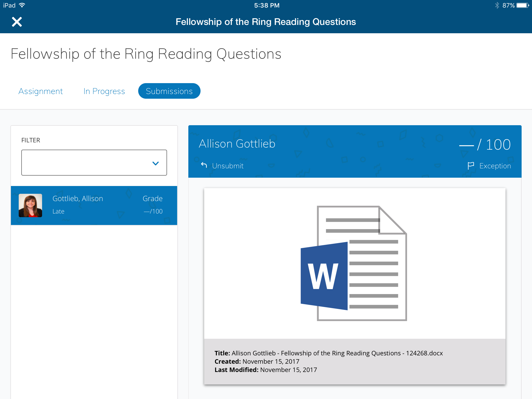This screenshot has width=532, height=399.
Task: Select the Gottlieb, Allison submission row
Action: (94, 205)
